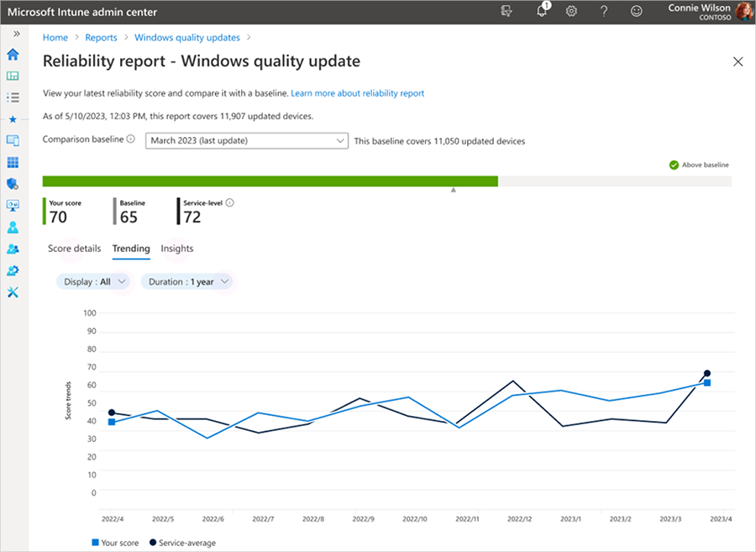
Task: Click the 2022/9 axis label
Action: point(364,519)
